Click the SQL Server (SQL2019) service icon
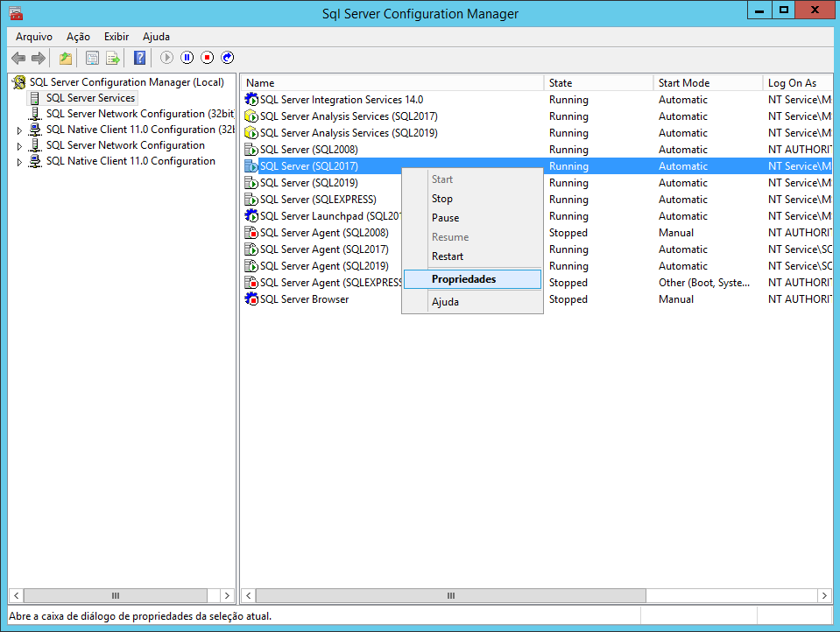The width and height of the screenshot is (840, 632). [x=251, y=183]
